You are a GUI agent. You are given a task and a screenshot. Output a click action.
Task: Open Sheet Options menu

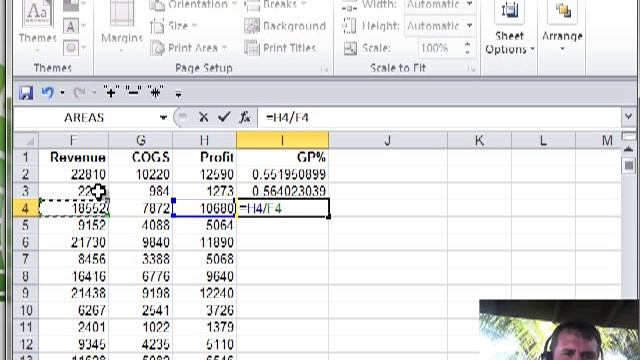click(509, 29)
